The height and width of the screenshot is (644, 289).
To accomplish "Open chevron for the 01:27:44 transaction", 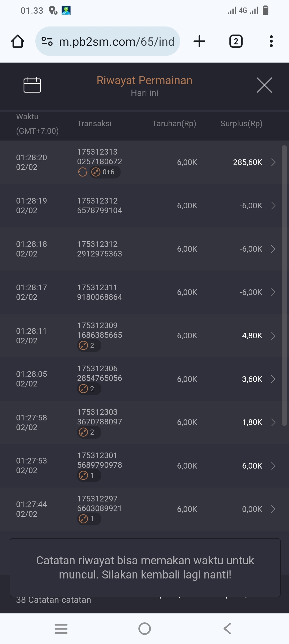I will [273, 509].
